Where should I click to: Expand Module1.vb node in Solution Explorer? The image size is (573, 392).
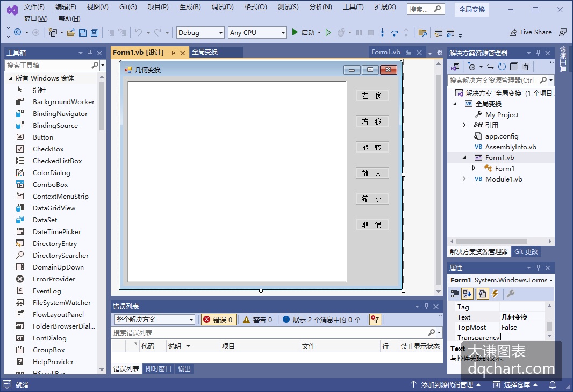click(464, 179)
